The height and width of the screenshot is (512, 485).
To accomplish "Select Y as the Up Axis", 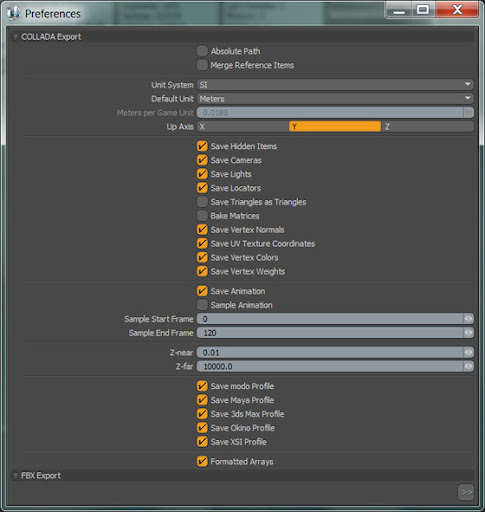I will pos(335,127).
